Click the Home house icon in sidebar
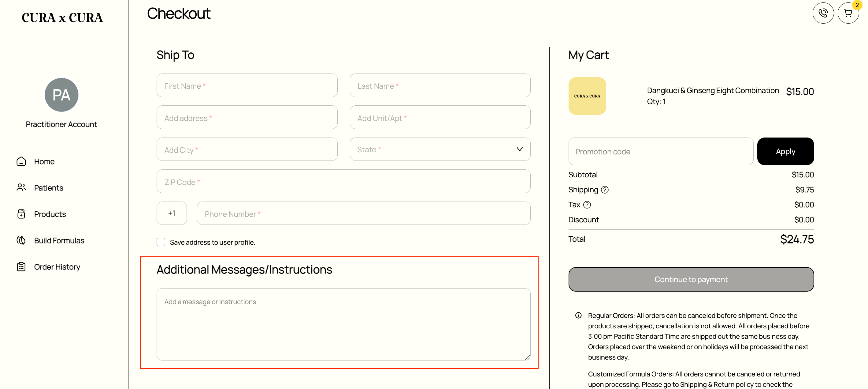 click(21, 161)
